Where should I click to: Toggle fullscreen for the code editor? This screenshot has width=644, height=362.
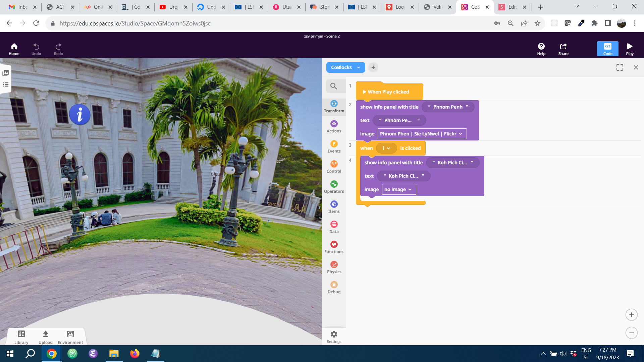620,67
